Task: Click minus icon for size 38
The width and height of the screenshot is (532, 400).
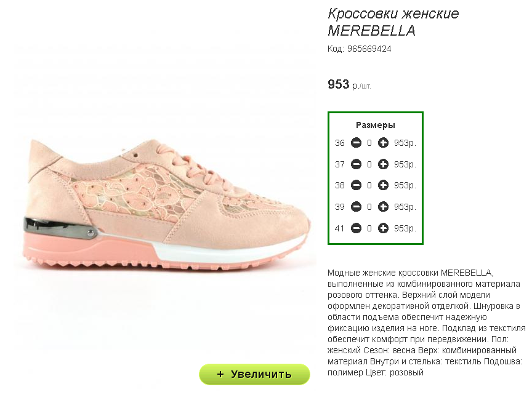Action: coord(356,185)
